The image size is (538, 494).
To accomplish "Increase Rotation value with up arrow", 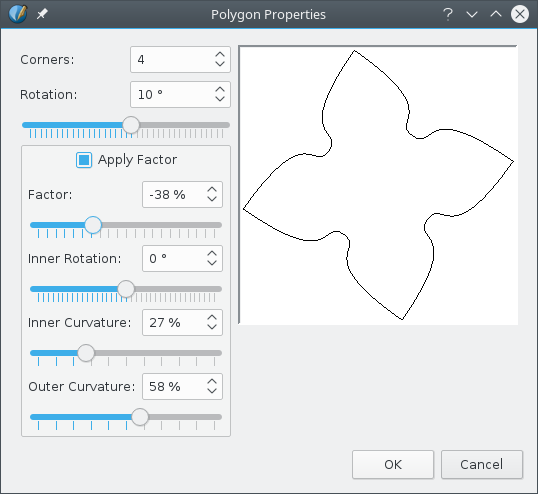I will (x=220, y=90).
